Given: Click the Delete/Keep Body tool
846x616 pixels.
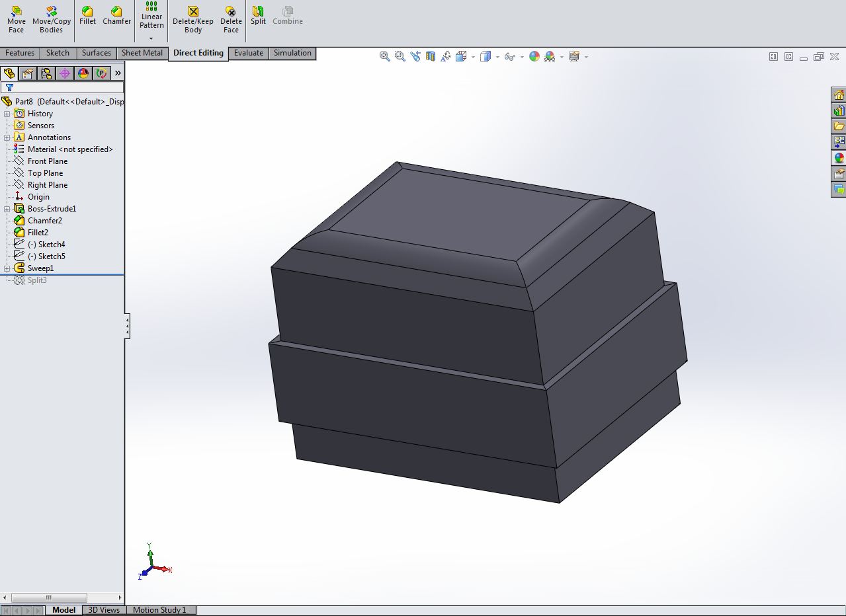Looking at the screenshot, I should point(193,19).
